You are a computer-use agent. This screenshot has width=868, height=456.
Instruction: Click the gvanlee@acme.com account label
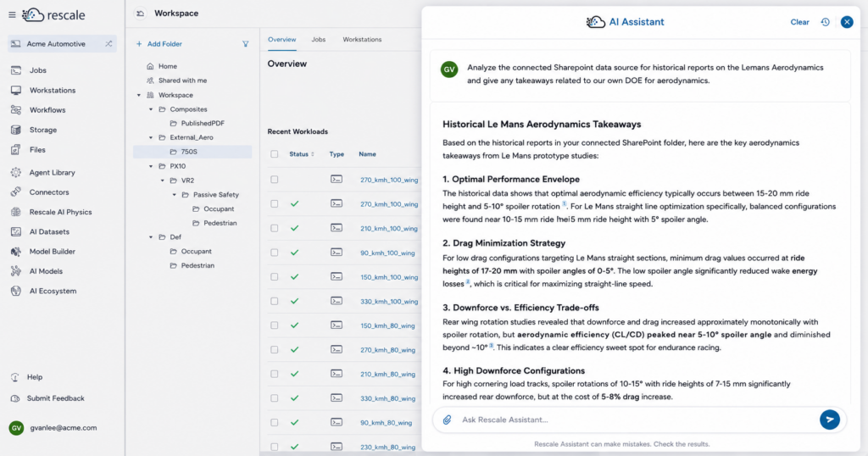pos(63,428)
